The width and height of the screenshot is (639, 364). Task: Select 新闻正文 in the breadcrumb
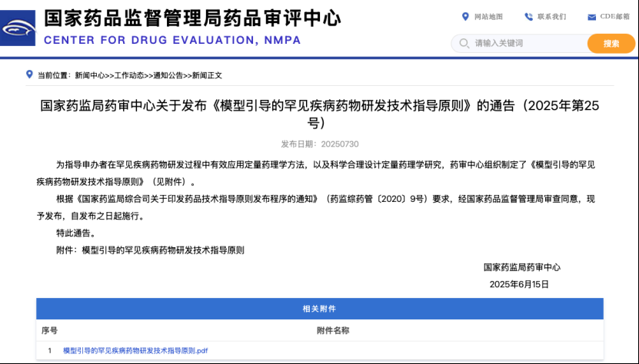click(207, 75)
